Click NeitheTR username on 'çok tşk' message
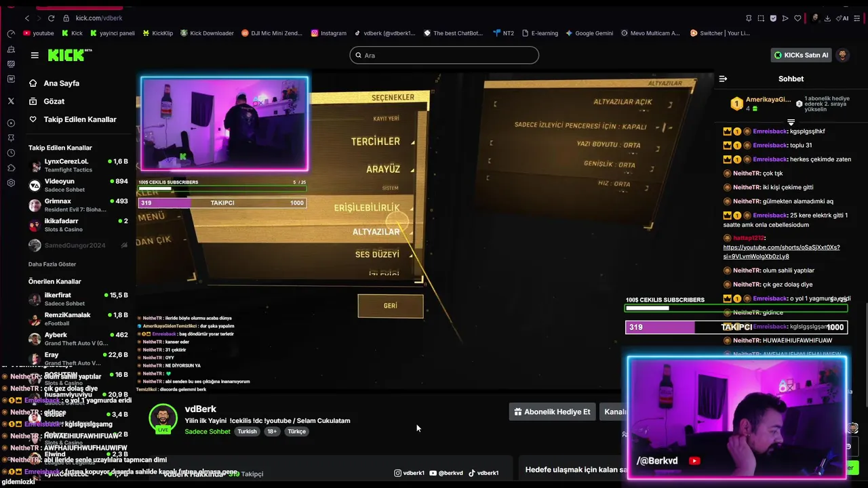 [747, 174]
